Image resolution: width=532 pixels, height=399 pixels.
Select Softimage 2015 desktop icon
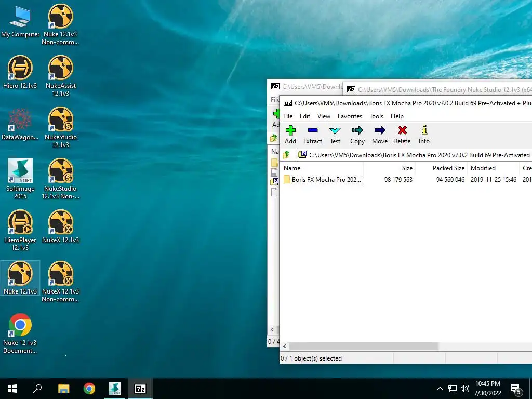pyautogui.click(x=20, y=179)
